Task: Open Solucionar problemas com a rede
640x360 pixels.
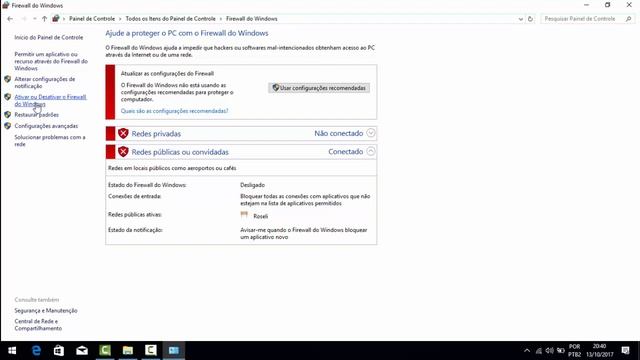Action: point(50,140)
